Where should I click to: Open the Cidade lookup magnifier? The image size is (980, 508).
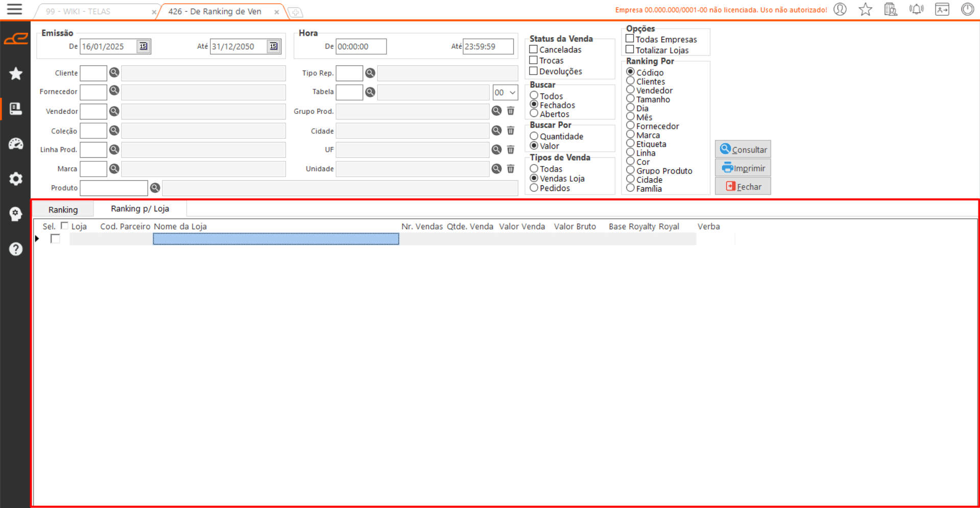point(496,131)
